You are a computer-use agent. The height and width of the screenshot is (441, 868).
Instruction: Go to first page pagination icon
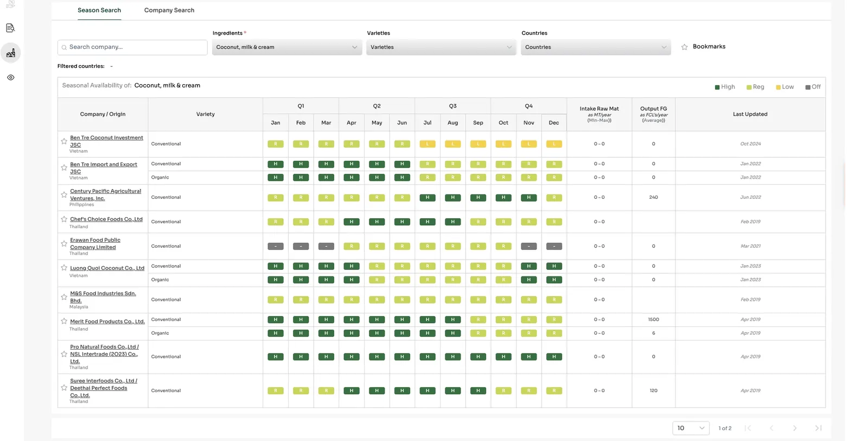tap(748, 428)
